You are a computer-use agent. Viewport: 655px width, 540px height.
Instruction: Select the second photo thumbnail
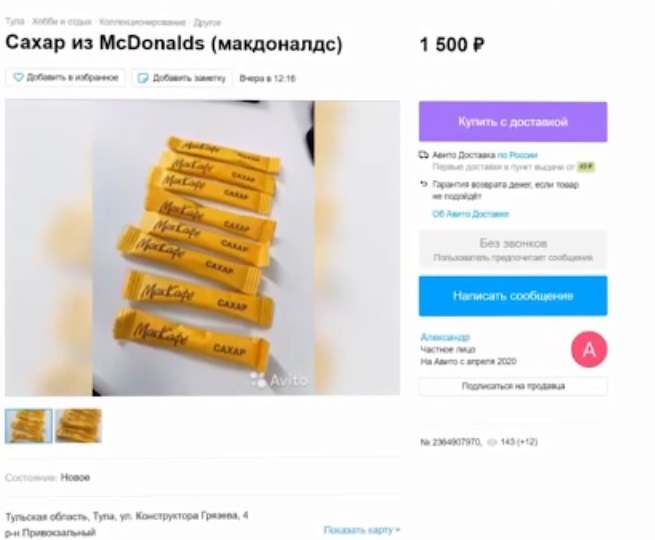[x=79, y=426]
